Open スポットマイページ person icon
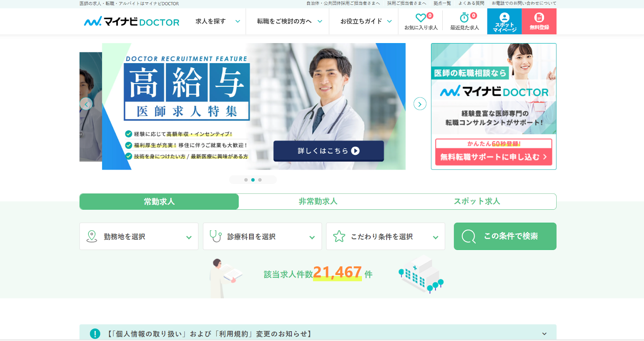The height and width of the screenshot is (341, 644). point(504,18)
